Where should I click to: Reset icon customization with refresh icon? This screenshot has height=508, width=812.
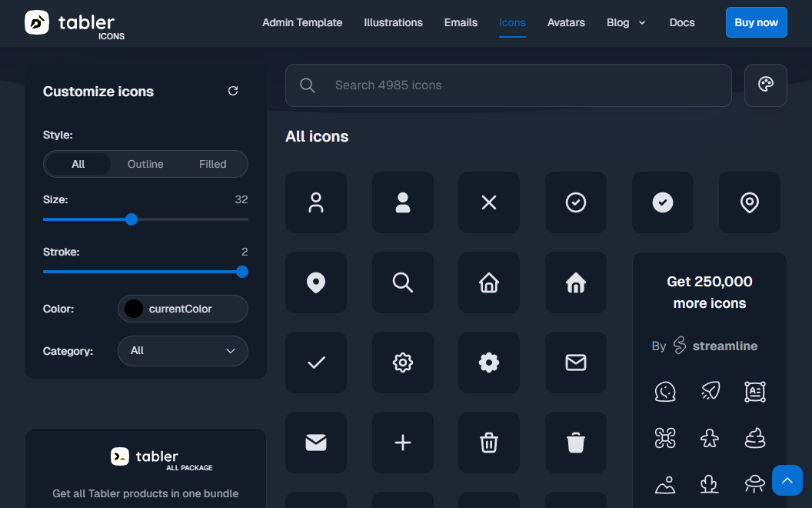pyautogui.click(x=233, y=91)
